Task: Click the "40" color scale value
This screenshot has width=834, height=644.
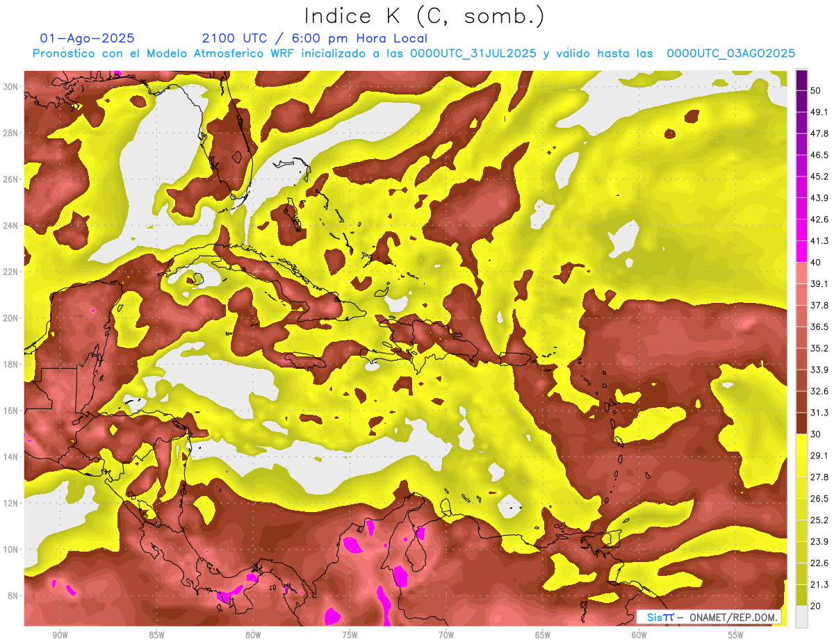Action: [x=816, y=263]
